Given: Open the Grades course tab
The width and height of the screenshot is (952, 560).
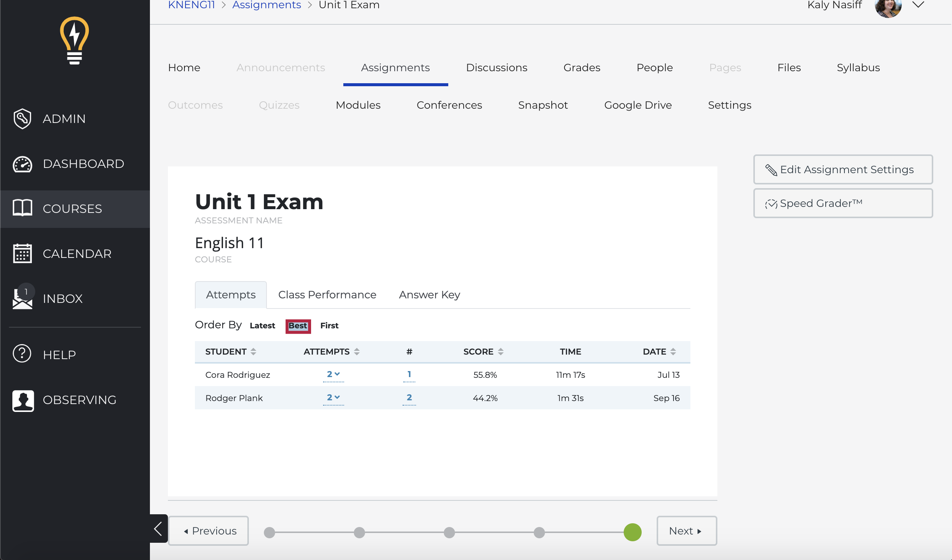Looking at the screenshot, I should point(581,67).
